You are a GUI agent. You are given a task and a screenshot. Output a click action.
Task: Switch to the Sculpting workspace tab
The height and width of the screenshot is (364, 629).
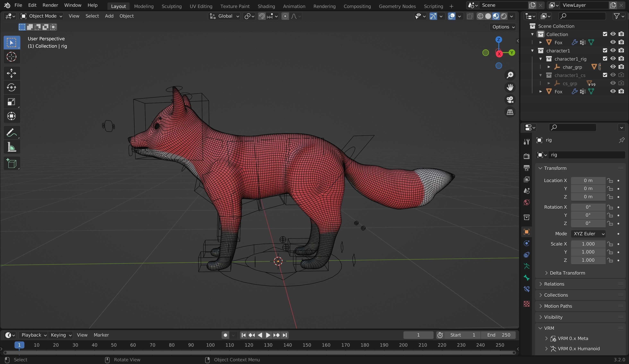pyautogui.click(x=171, y=6)
